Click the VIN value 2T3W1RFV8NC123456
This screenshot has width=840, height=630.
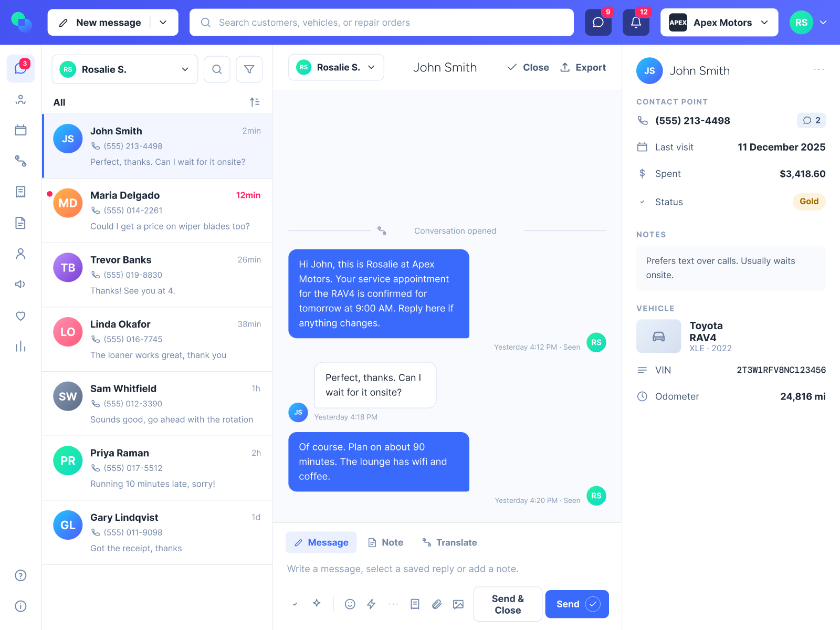pyautogui.click(x=781, y=370)
